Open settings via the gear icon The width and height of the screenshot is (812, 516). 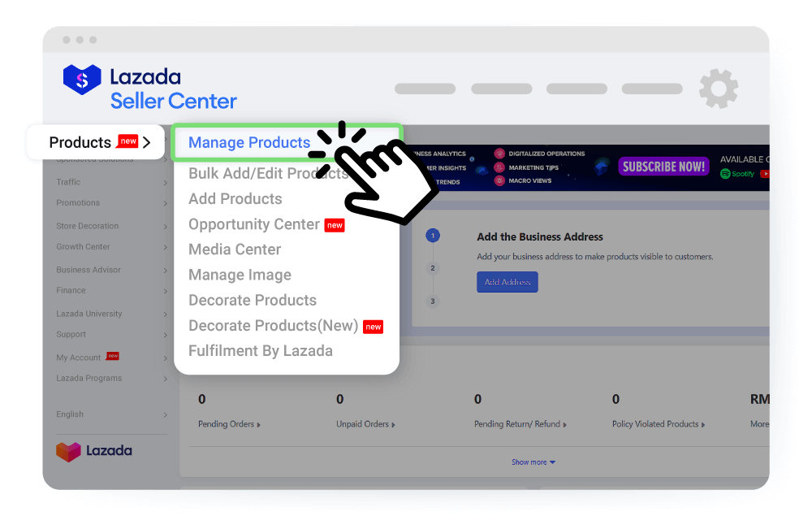click(719, 89)
